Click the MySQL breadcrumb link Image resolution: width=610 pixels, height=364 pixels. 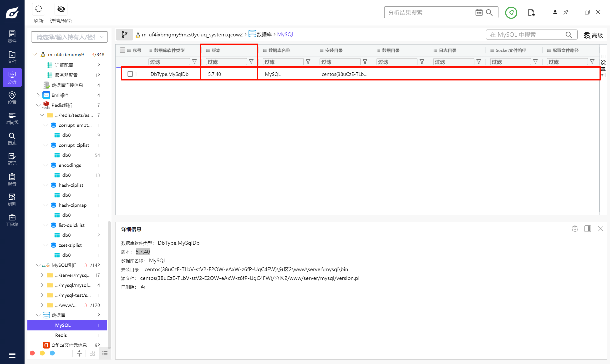285,34
